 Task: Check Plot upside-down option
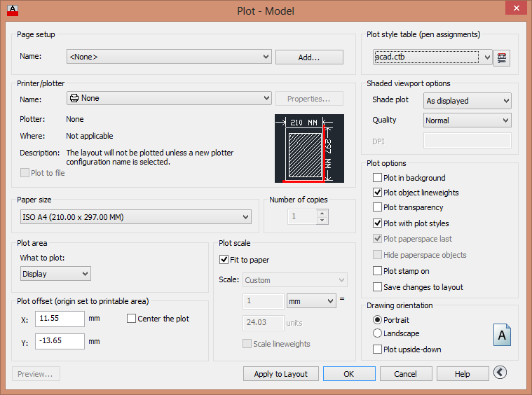377,349
